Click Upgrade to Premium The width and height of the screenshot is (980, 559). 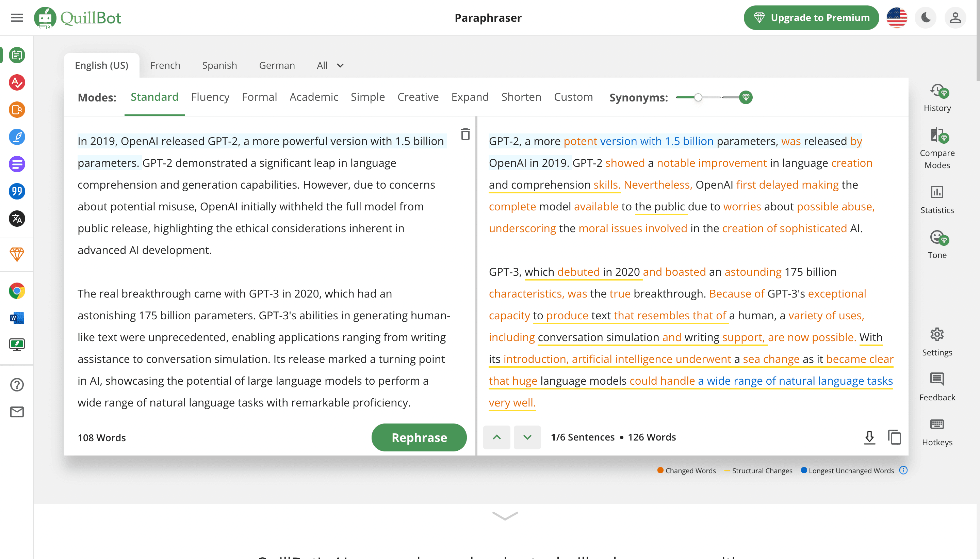811,18
